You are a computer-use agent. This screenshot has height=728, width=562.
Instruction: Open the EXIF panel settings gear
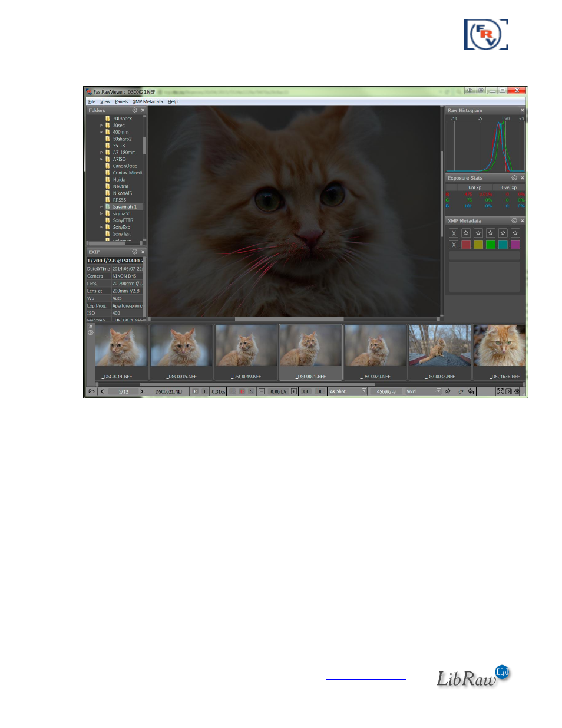[x=134, y=252]
